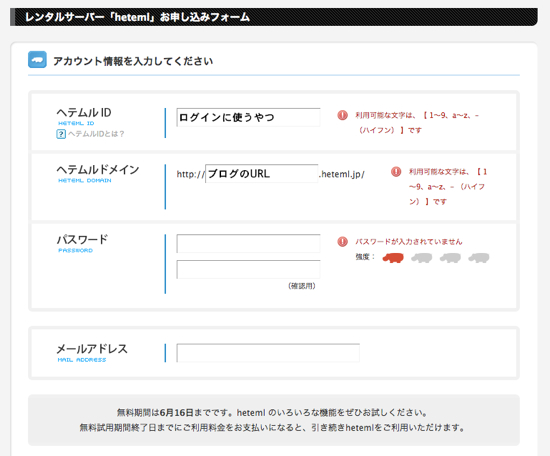Click the .heteml.jp/ domain suffix text
This screenshot has height=456, width=550.
pos(342,174)
